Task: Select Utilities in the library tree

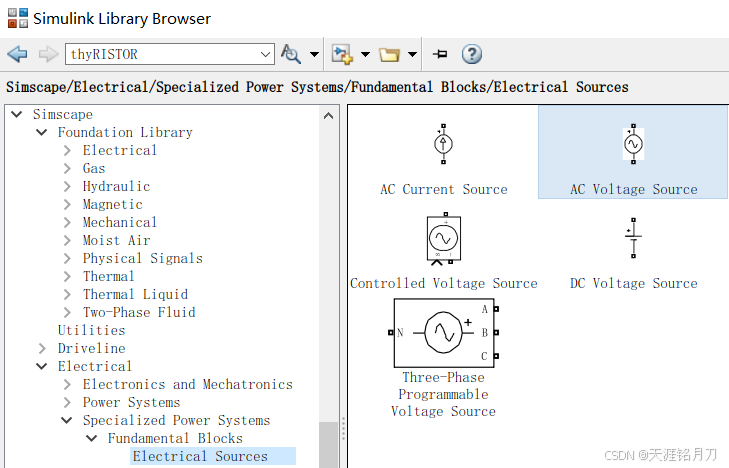Action: [92, 330]
